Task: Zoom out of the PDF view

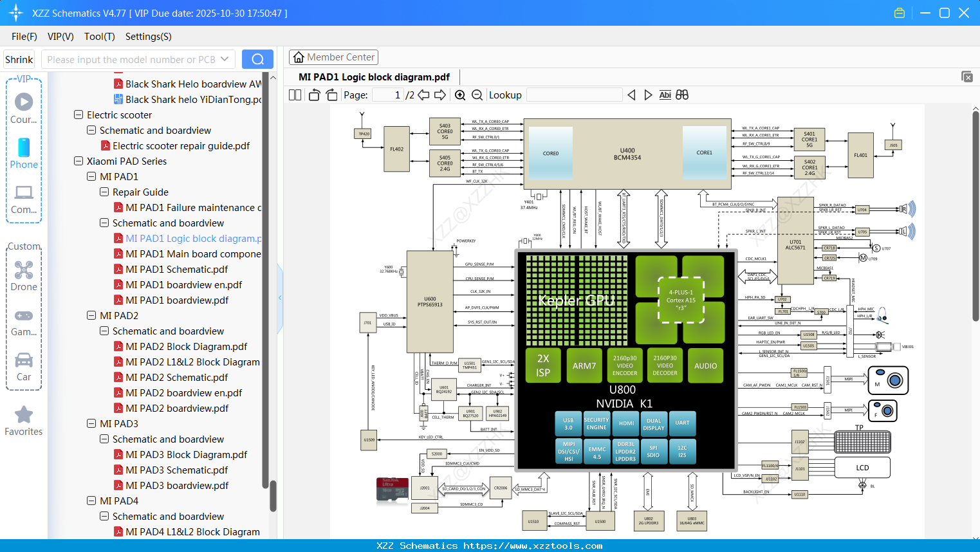Action: pos(476,95)
